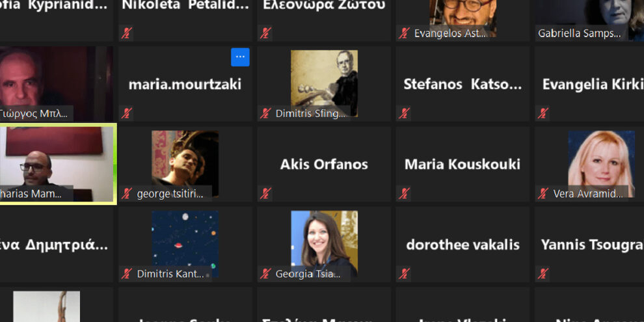Select the active speaker video with yellow border

[57, 164]
